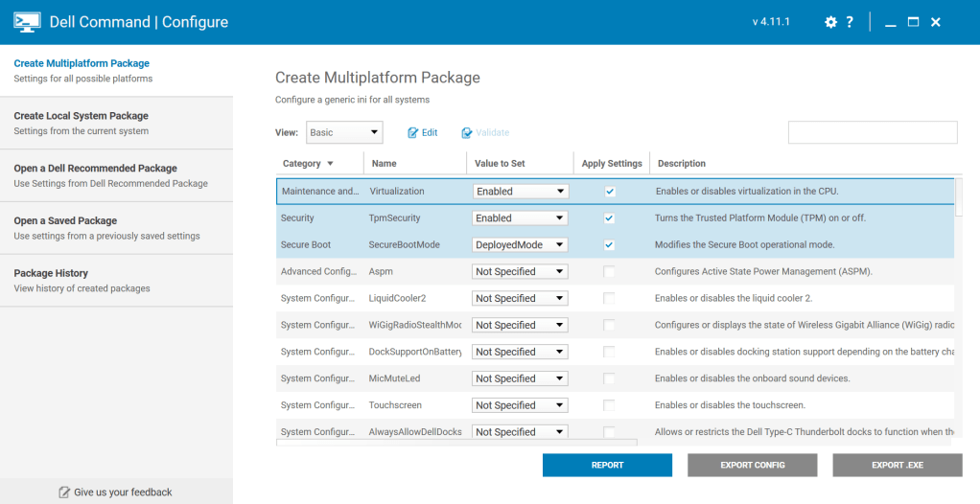The image size is (980, 504).
Task: Click the search input field
Action: pyautogui.click(x=872, y=133)
